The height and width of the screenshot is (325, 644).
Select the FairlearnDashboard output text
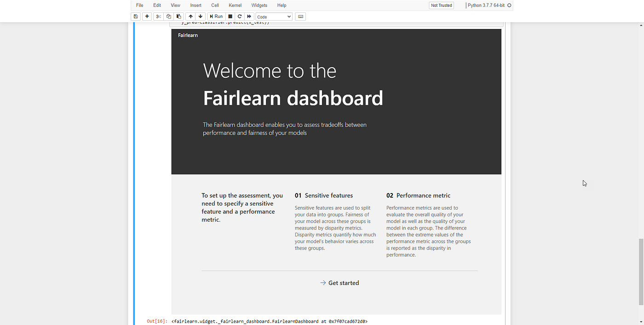(x=269, y=321)
